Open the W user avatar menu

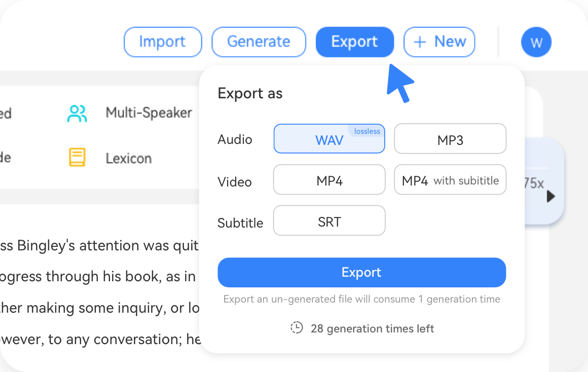(536, 42)
